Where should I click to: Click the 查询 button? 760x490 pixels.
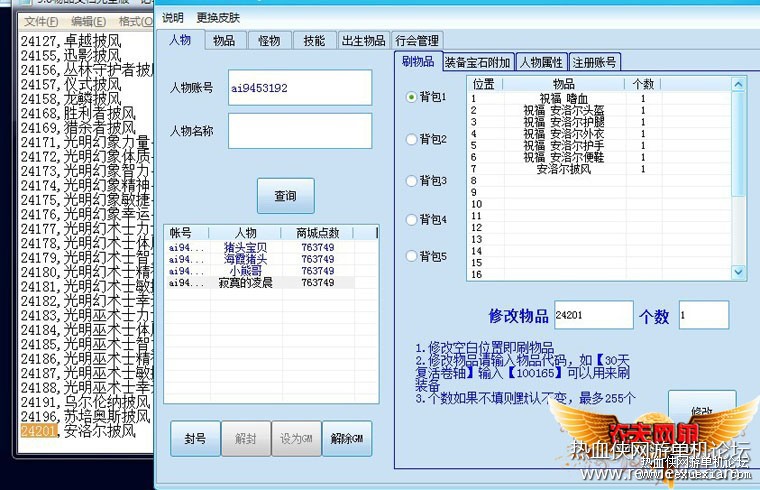point(285,196)
